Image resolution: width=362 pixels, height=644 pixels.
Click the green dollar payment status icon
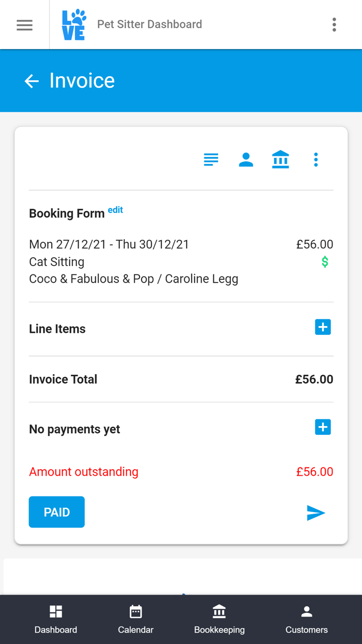(325, 261)
